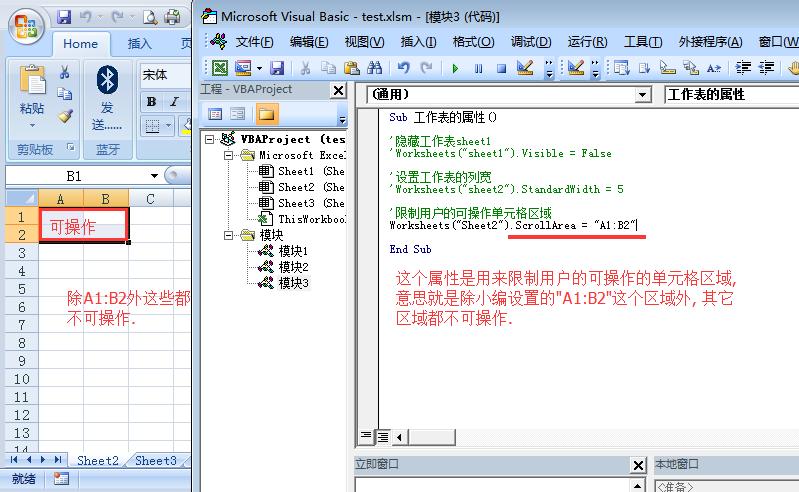Toggle Italic formatting in Excel ribbon
799x492 pixels.
point(174,101)
